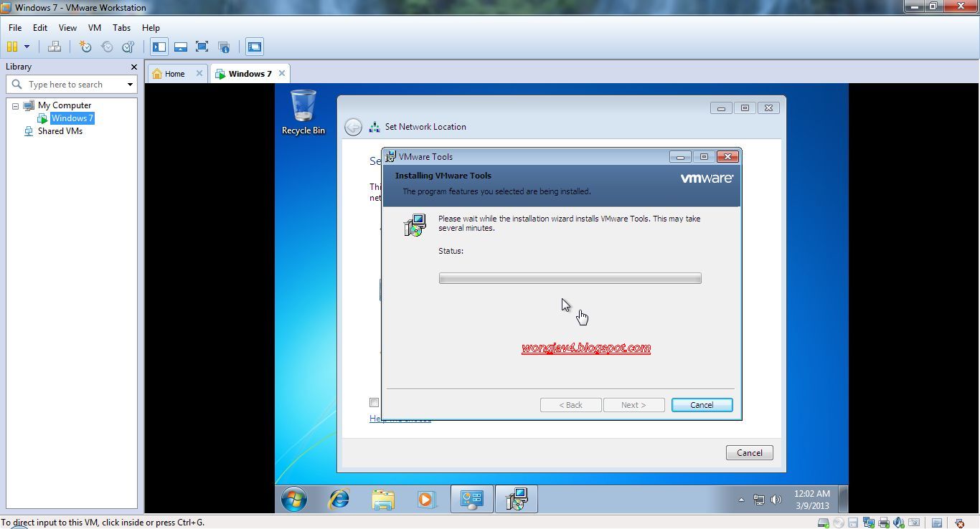The width and height of the screenshot is (980, 529).
Task: Open the library search filter dropdown
Action: 130,85
